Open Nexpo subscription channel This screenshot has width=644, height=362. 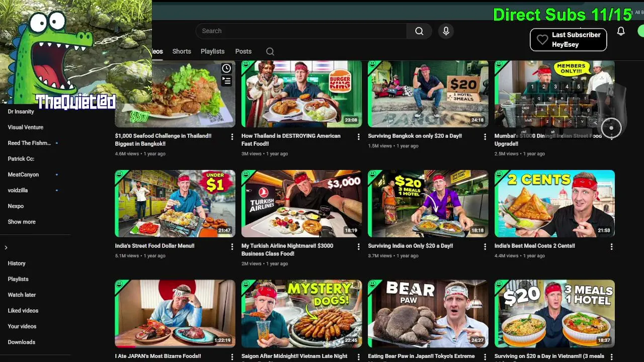tap(16, 206)
